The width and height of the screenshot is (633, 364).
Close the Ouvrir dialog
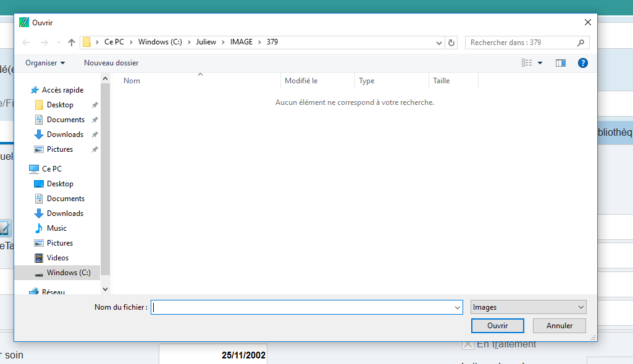588,23
